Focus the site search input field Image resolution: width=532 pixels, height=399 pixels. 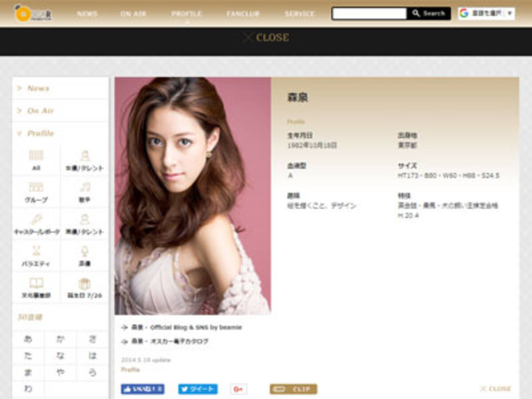pyautogui.click(x=369, y=14)
